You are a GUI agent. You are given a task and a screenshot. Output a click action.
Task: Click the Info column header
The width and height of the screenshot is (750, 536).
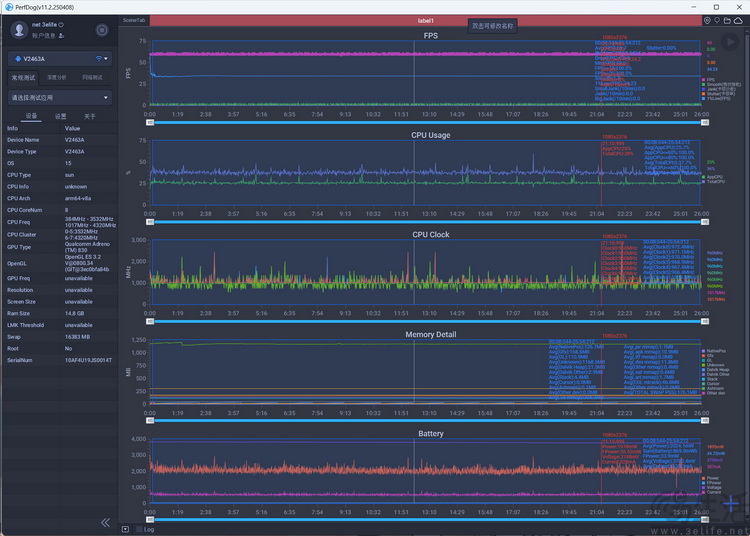12,128
